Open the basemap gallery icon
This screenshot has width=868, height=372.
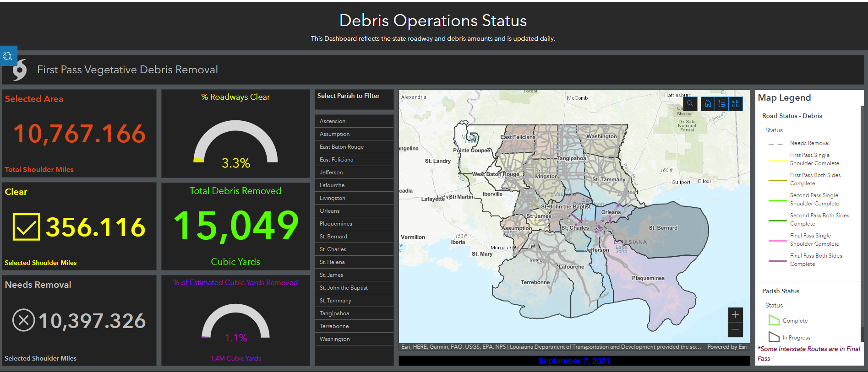[736, 104]
